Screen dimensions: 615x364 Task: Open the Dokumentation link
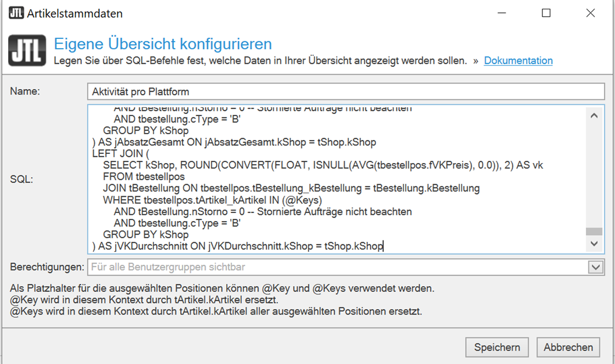click(x=518, y=61)
